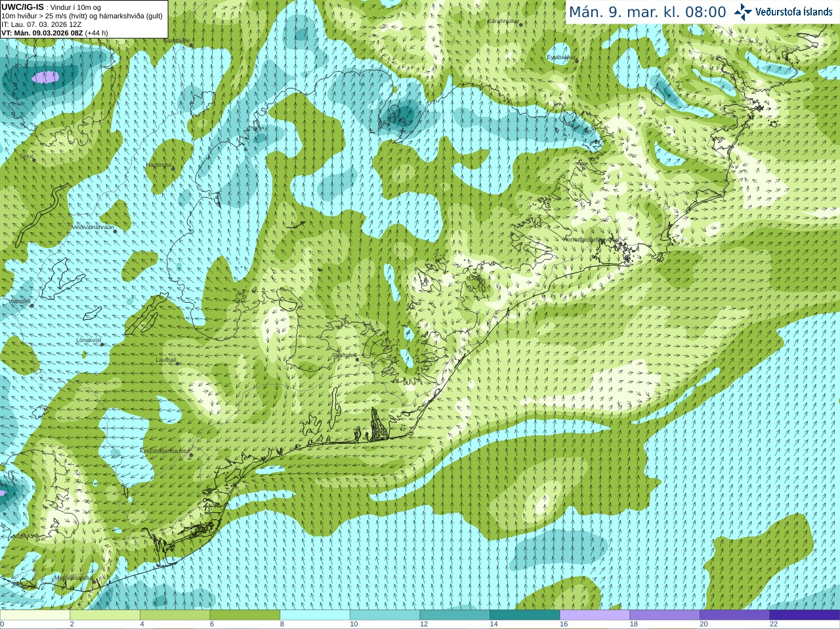Click the date label Mán. 9. mar. kl. 08:00

647,12
